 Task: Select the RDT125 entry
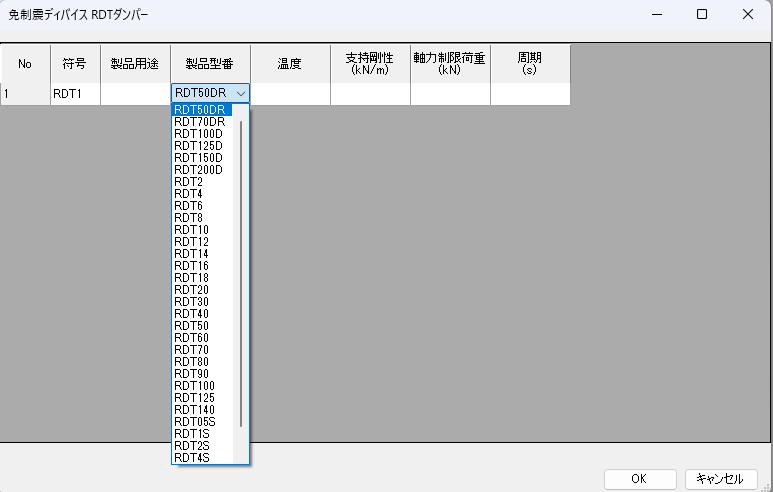point(202,398)
